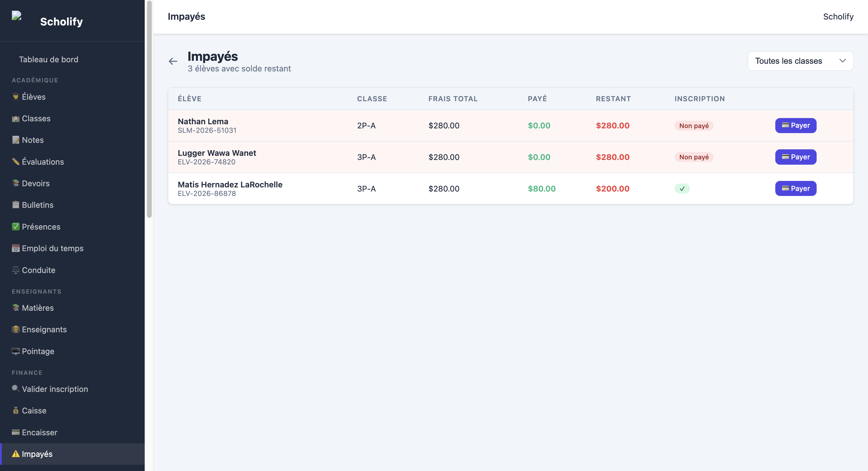This screenshot has width=868, height=471.
Task: Click the calendar icon for Emploi du temps
Action: (15, 248)
